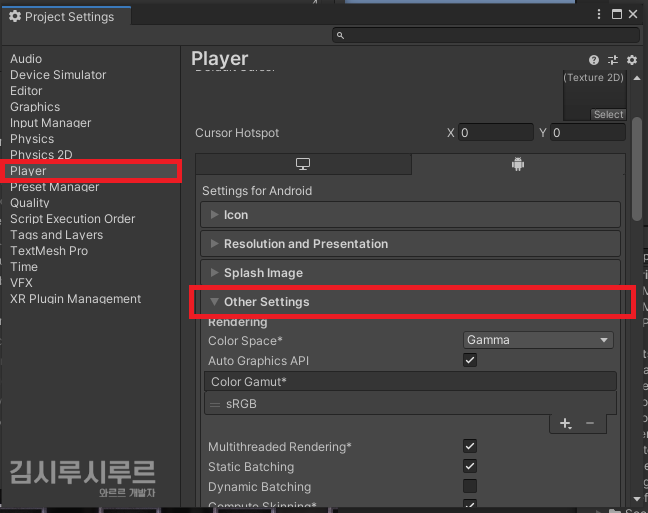648x513 pixels.
Task: Select Player settings category
Action: 91,171
